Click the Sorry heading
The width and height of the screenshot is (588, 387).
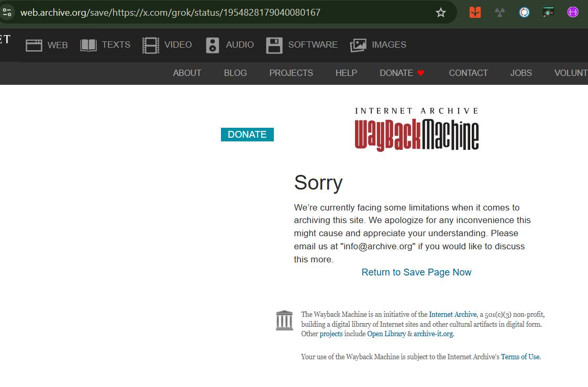pyautogui.click(x=318, y=183)
